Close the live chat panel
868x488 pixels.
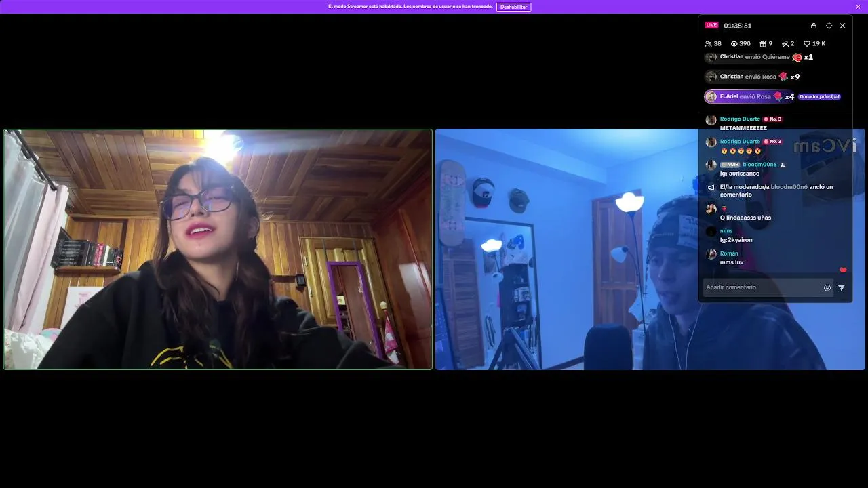pos(843,26)
